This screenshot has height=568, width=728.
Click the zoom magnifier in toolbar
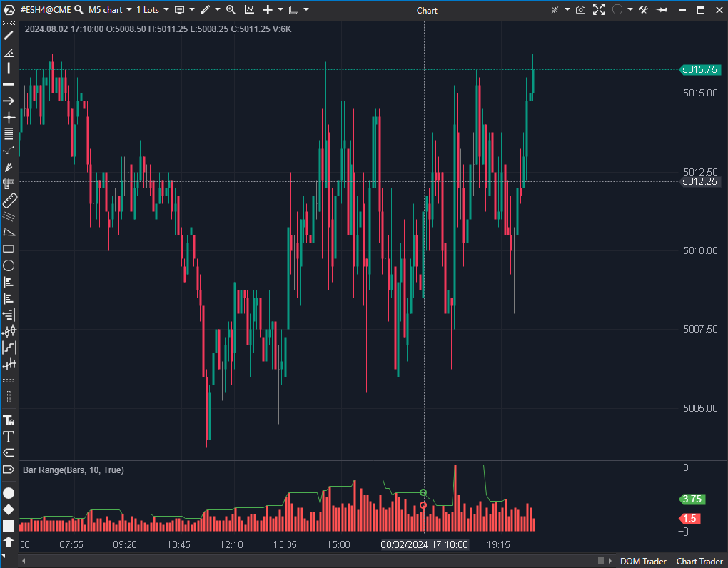pos(231,10)
